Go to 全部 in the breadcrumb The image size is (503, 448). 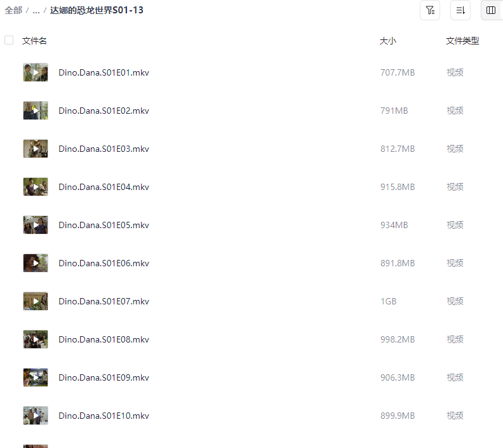coord(13,10)
